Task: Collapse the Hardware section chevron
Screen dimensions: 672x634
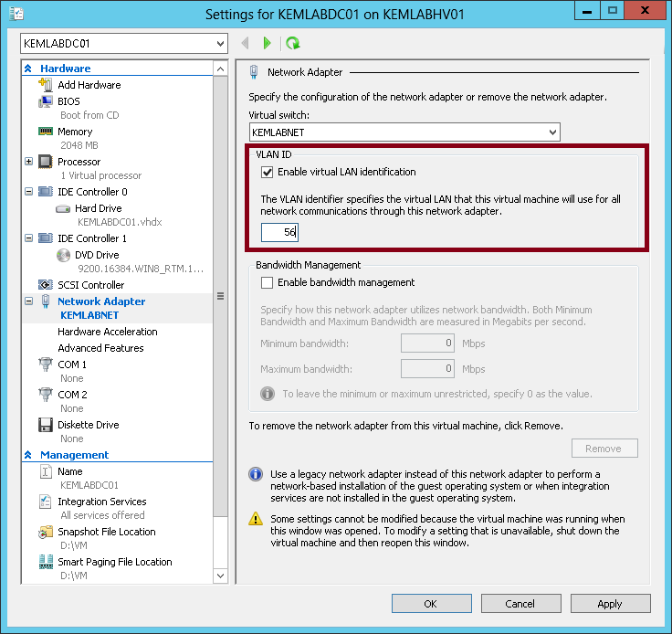Action: click(28, 69)
